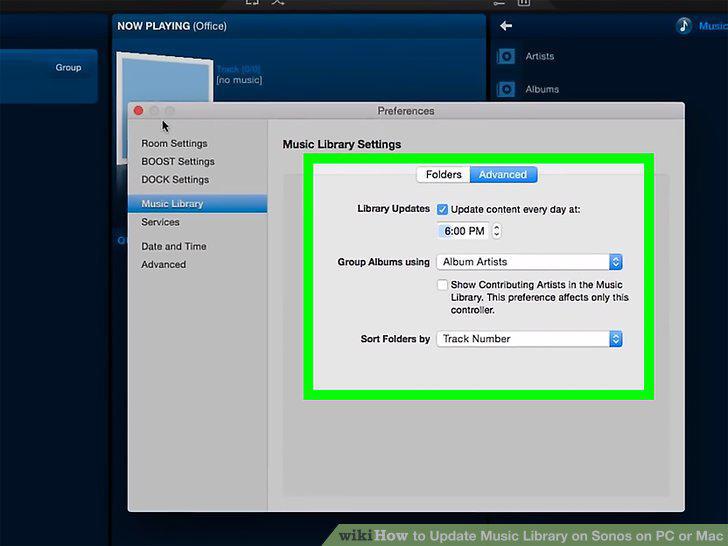Open the Sort Folders by dropdown

coord(529,339)
